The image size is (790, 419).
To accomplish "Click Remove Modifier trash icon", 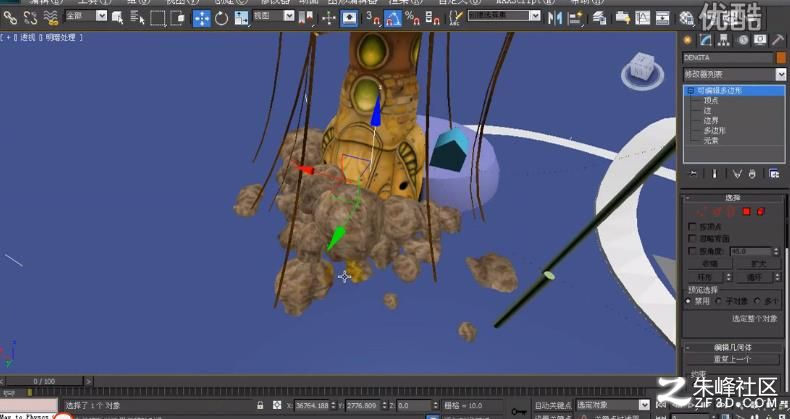I will (752, 174).
